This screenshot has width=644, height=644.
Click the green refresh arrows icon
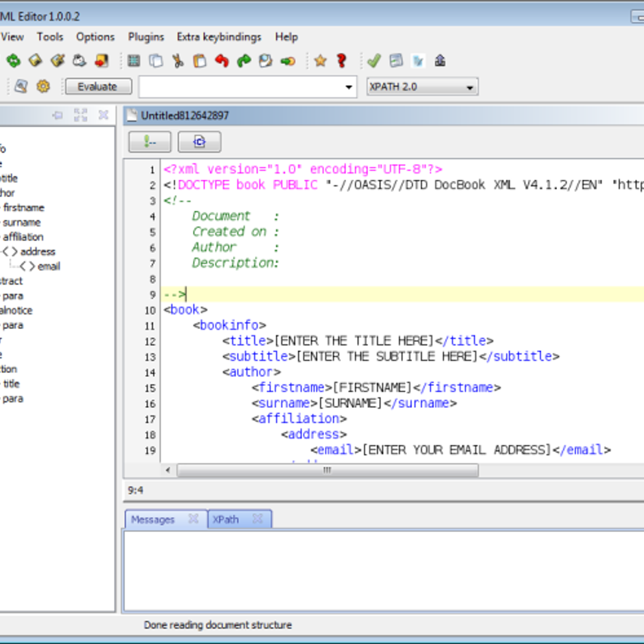[13, 61]
